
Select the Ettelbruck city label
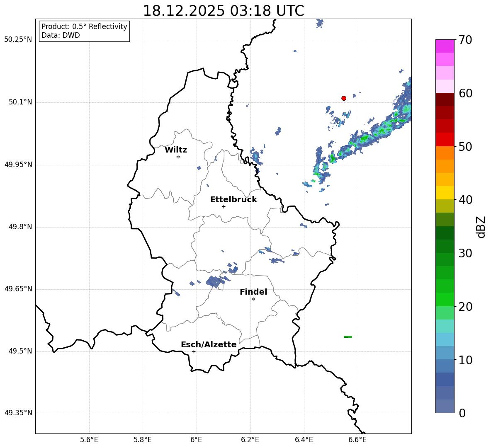[x=233, y=200]
